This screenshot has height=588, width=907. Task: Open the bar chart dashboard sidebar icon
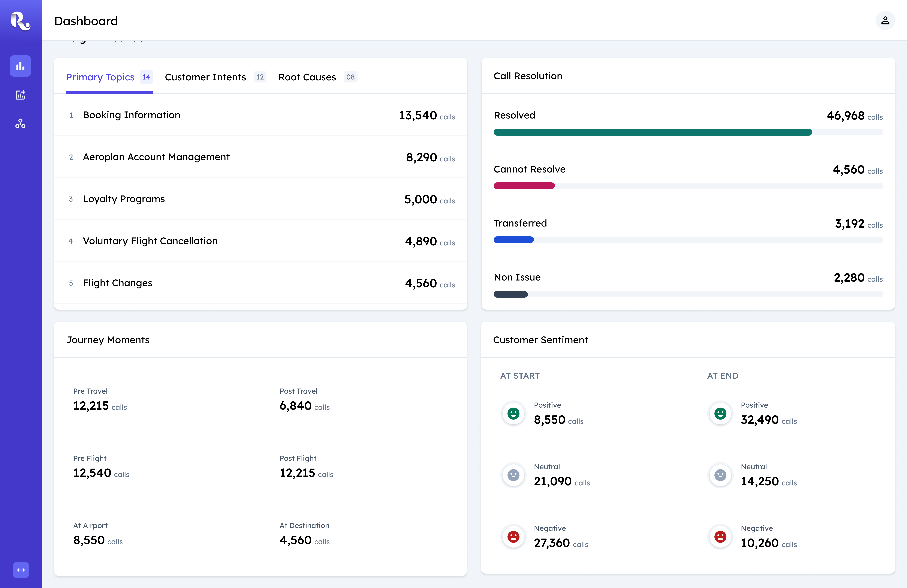(20, 66)
